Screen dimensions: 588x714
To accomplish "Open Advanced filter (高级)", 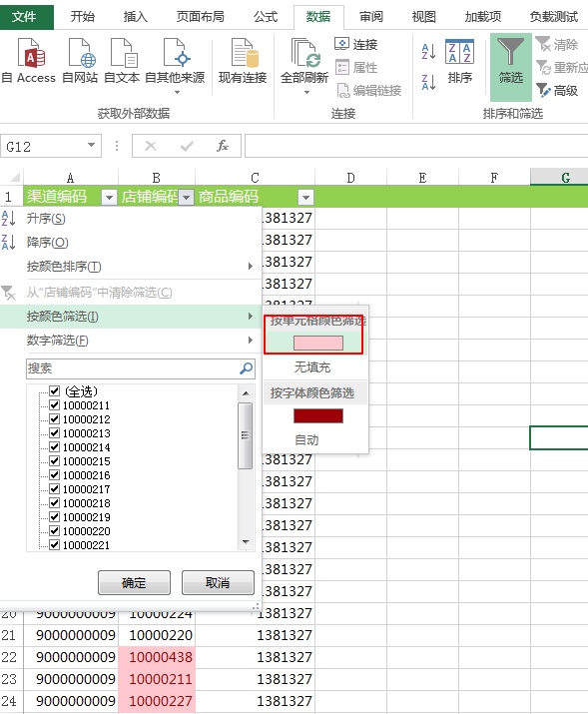I will 557,90.
